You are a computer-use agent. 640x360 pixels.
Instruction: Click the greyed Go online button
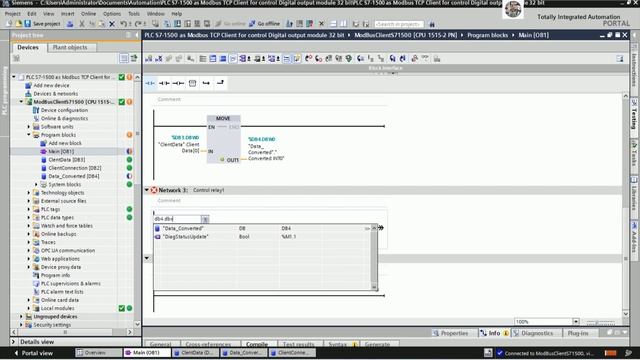[x=230, y=24]
